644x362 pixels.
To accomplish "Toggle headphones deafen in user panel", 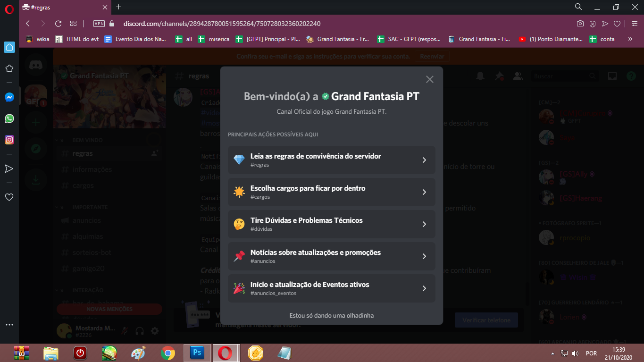I will [x=140, y=331].
